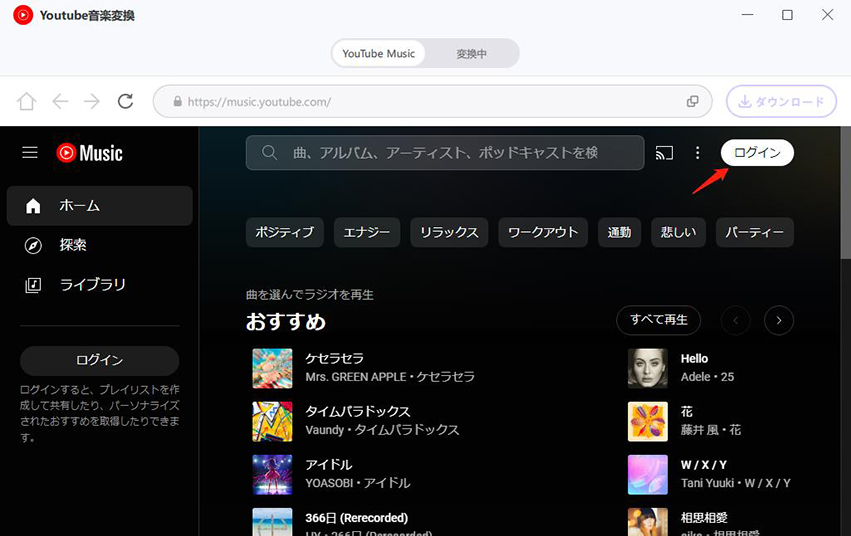Click the 花 album thumbnail
Image resolution: width=851 pixels, height=536 pixels.
[647, 422]
